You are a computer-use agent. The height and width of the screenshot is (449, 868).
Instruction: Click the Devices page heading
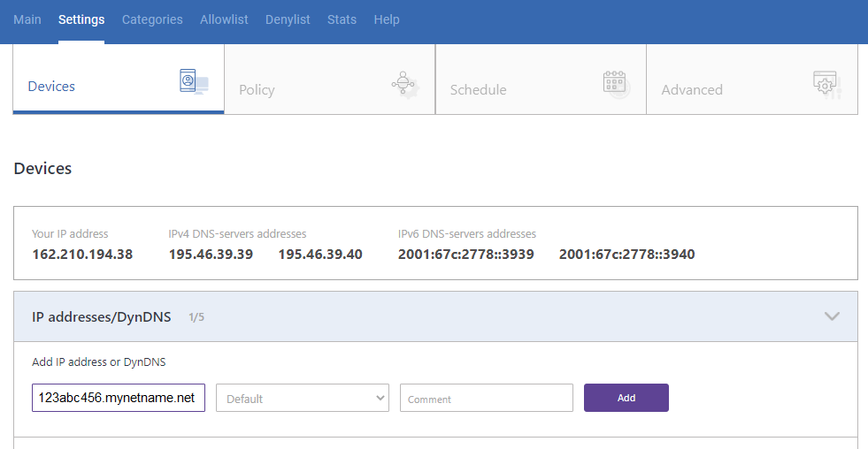pyautogui.click(x=42, y=168)
